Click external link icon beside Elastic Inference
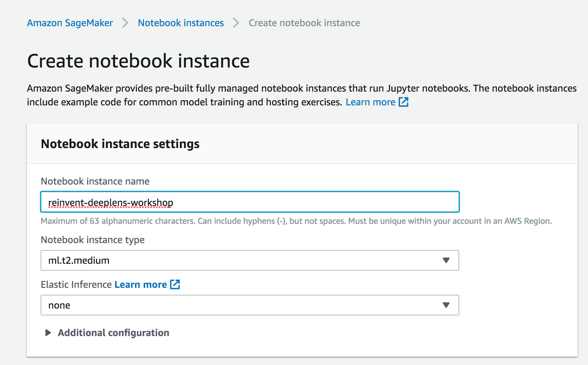 coord(175,284)
